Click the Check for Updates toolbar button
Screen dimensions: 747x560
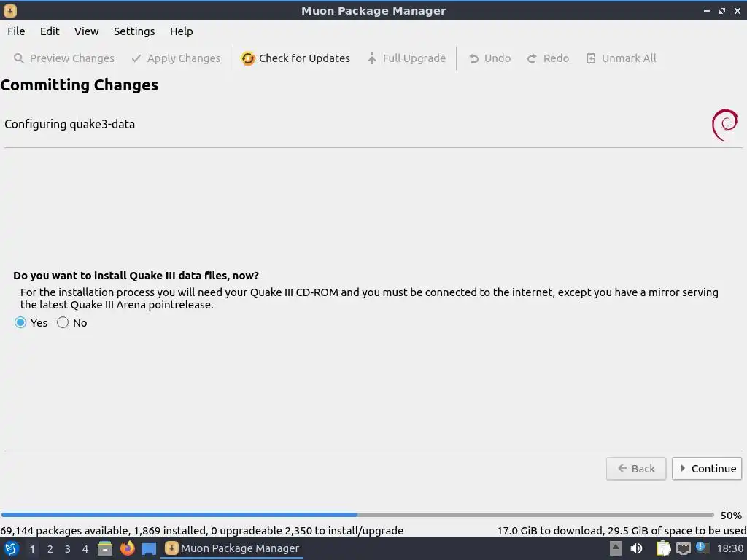point(295,58)
